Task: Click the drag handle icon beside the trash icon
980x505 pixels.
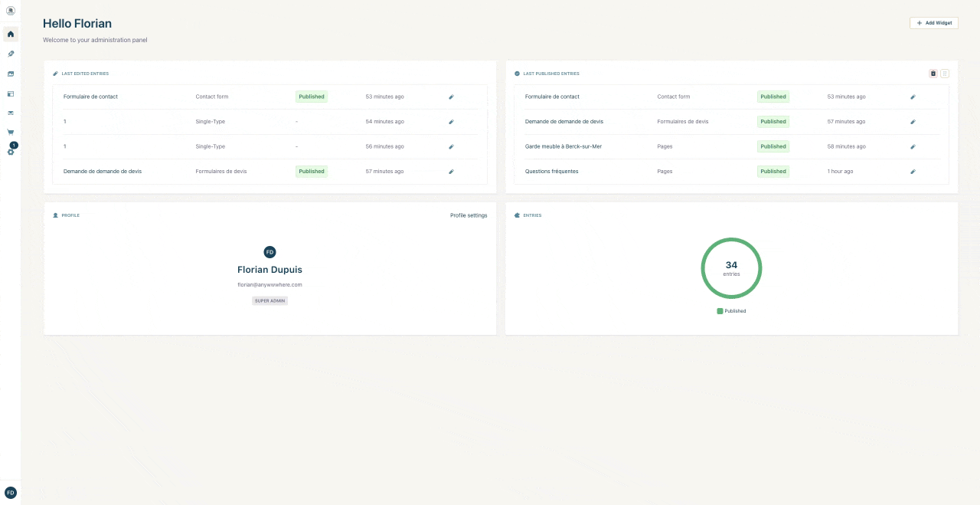Action: [945, 74]
